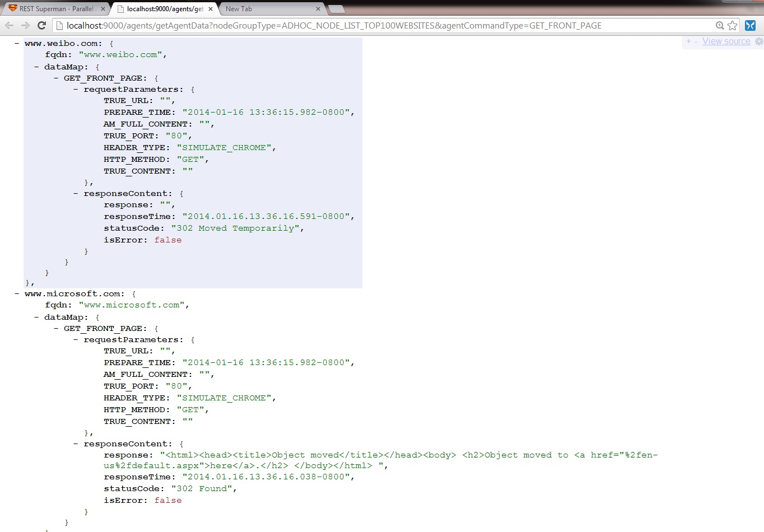
Task: Click the "www.microsoft.com" fqdn value
Action: [132, 305]
